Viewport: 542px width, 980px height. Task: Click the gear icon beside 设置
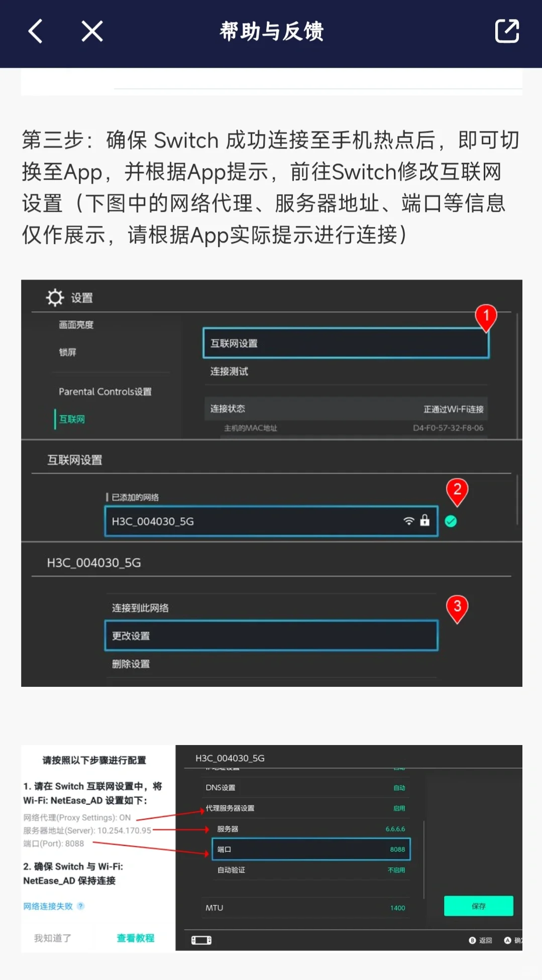55,298
